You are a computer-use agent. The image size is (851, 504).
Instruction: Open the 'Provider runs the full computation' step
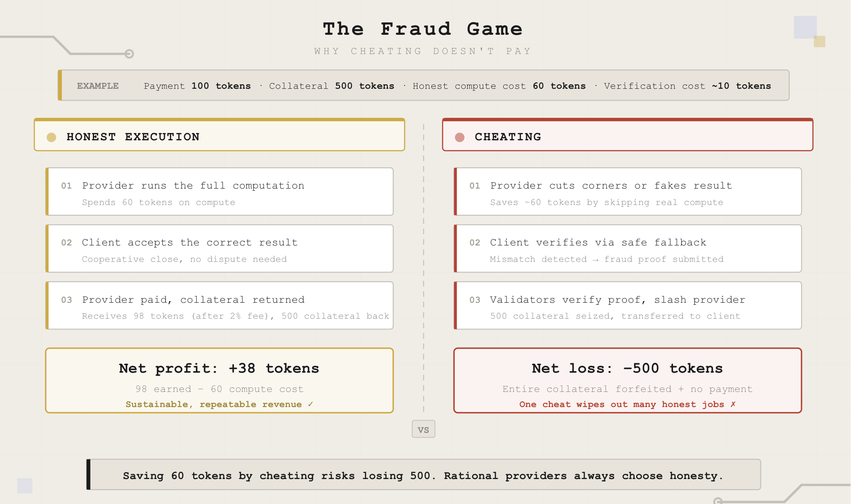click(220, 191)
